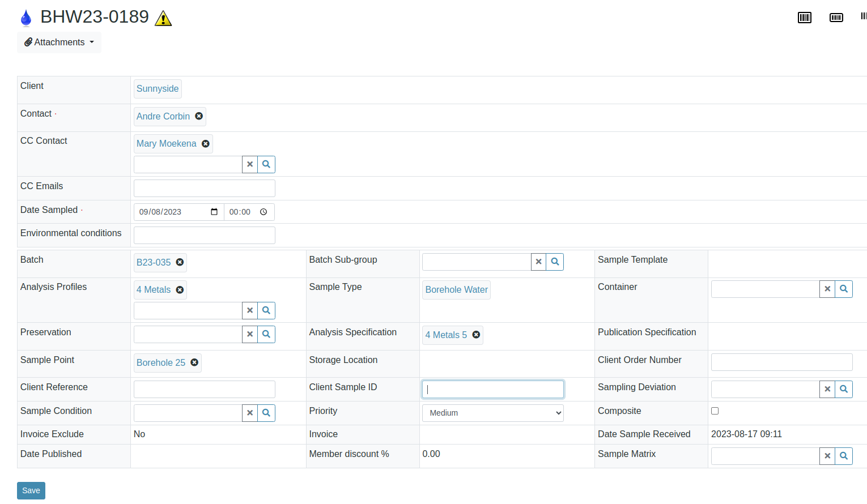Open the calendar picker for Date Sampled
Image resolution: width=867 pixels, height=504 pixels.
tap(215, 211)
